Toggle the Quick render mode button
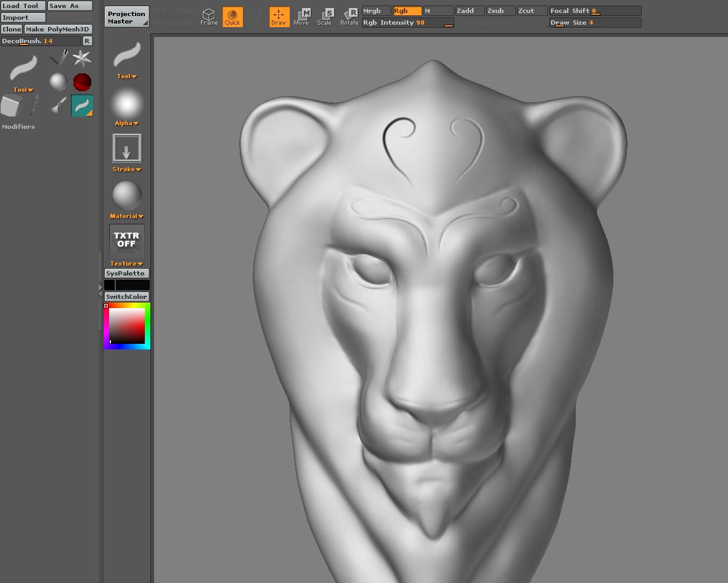 [x=232, y=17]
